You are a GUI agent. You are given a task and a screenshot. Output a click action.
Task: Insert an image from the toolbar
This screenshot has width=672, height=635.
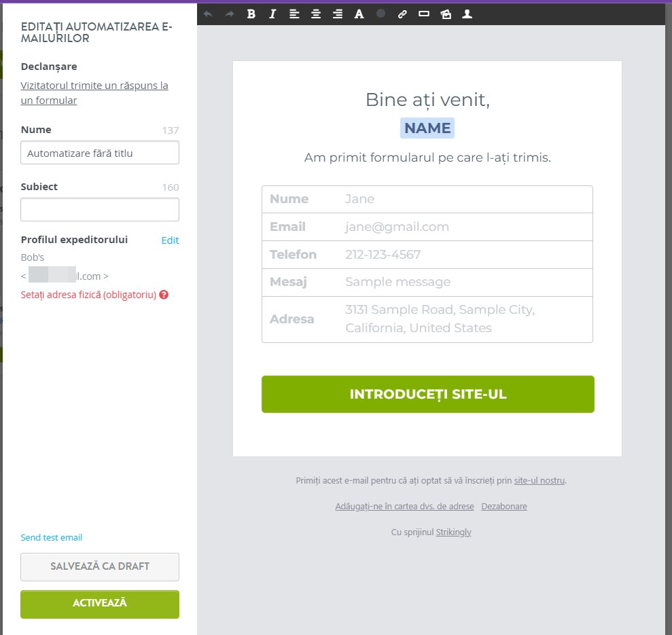click(x=446, y=14)
